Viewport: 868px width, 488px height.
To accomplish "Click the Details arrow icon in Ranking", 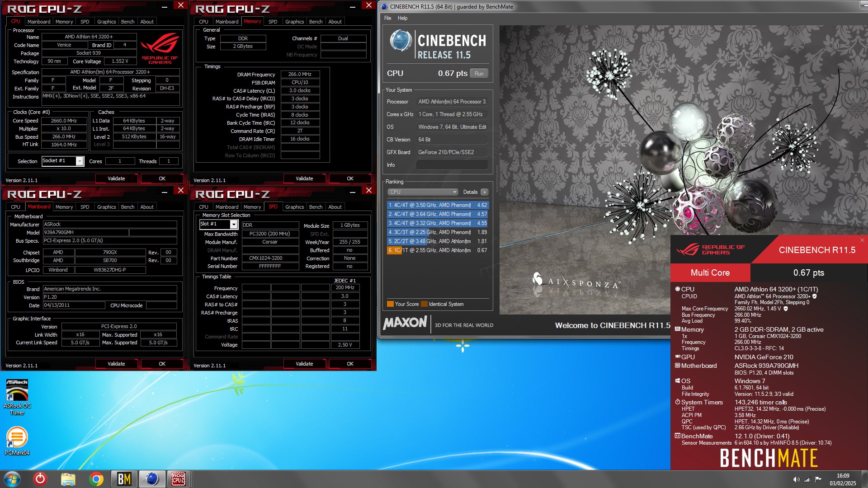I will [484, 192].
